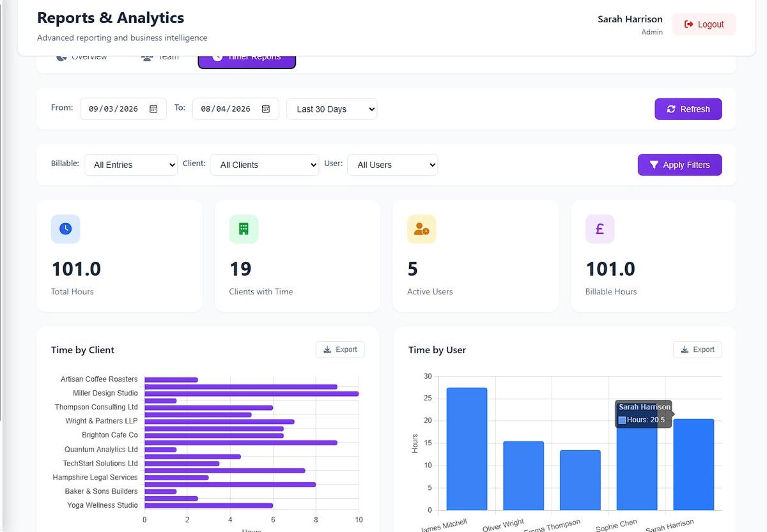Click the Apply Filters button

pos(679,165)
